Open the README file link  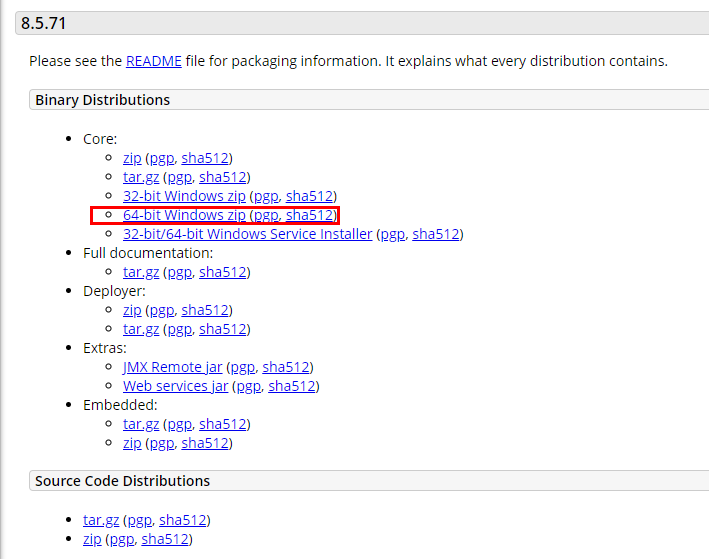pyautogui.click(x=154, y=61)
